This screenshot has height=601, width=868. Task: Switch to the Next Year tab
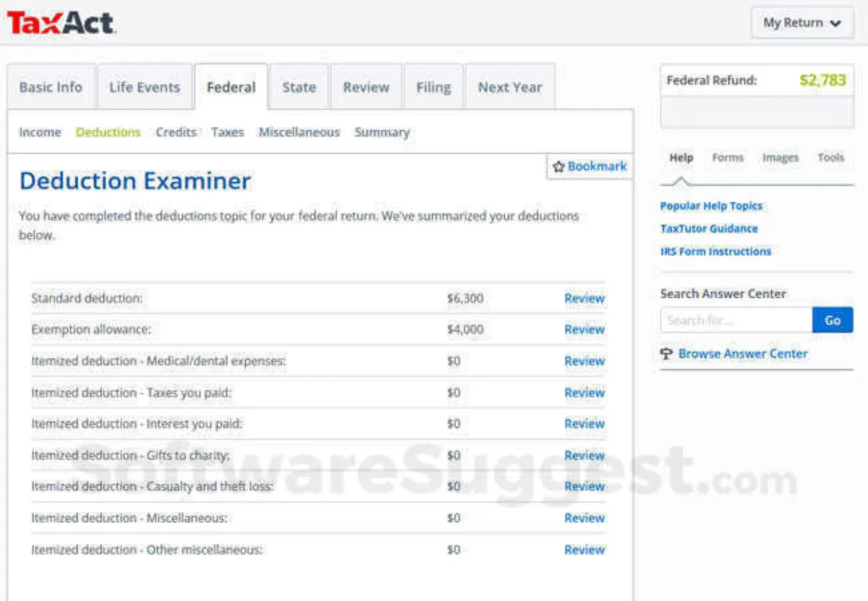pos(510,88)
